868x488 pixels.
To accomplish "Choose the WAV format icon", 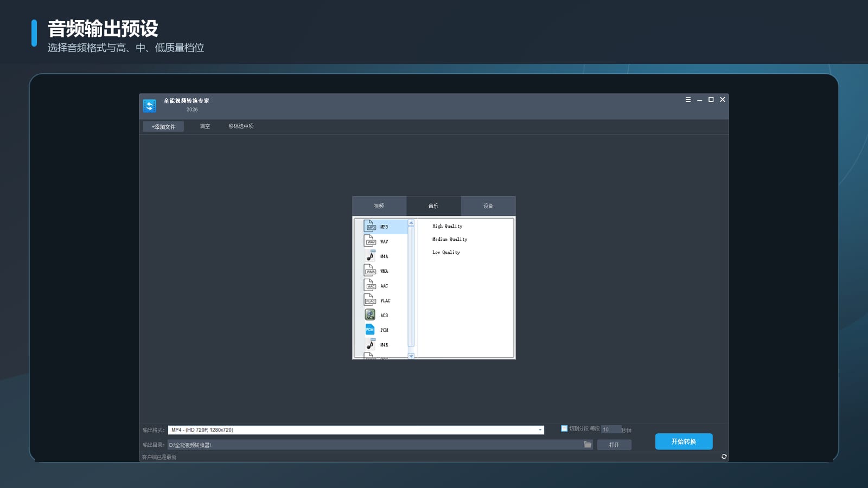I will 369,241.
